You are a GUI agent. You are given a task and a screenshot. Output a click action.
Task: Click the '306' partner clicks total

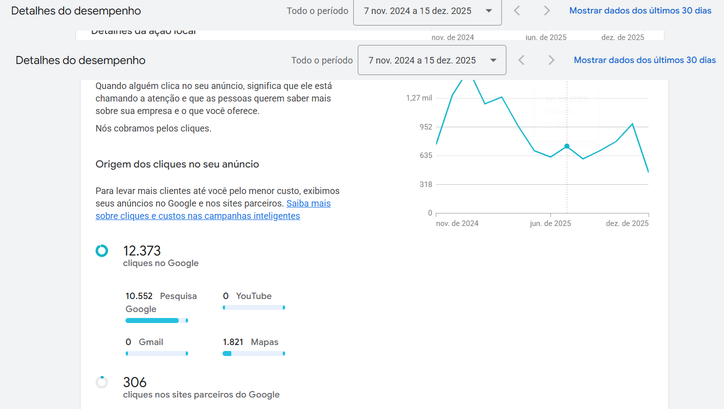(134, 382)
